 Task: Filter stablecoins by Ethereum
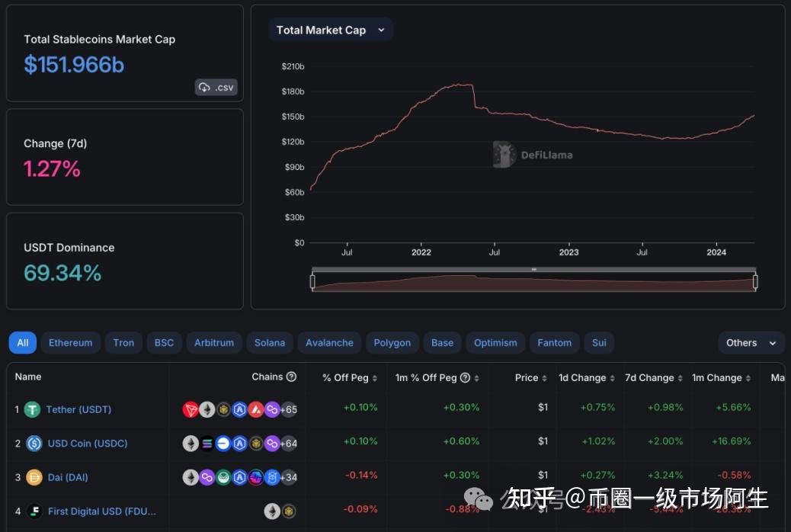(x=71, y=343)
